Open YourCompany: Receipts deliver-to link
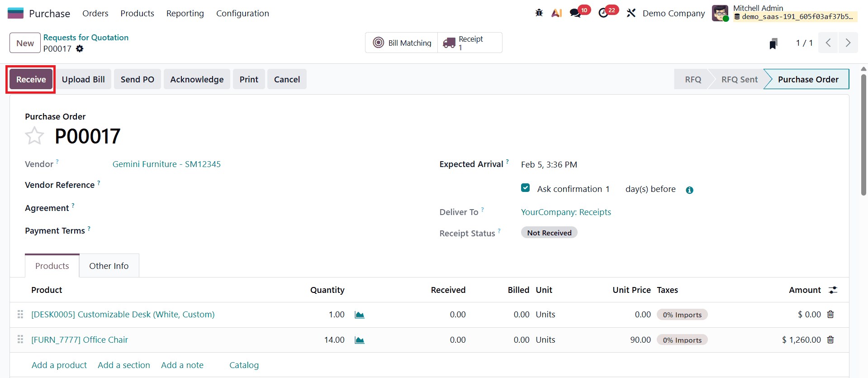This screenshot has height=378, width=868. pyautogui.click(x=566, y=212)
